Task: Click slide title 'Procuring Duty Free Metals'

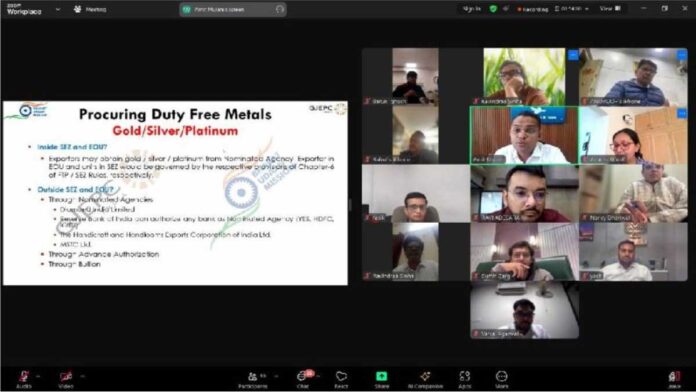Action: (x=175, y=114)
